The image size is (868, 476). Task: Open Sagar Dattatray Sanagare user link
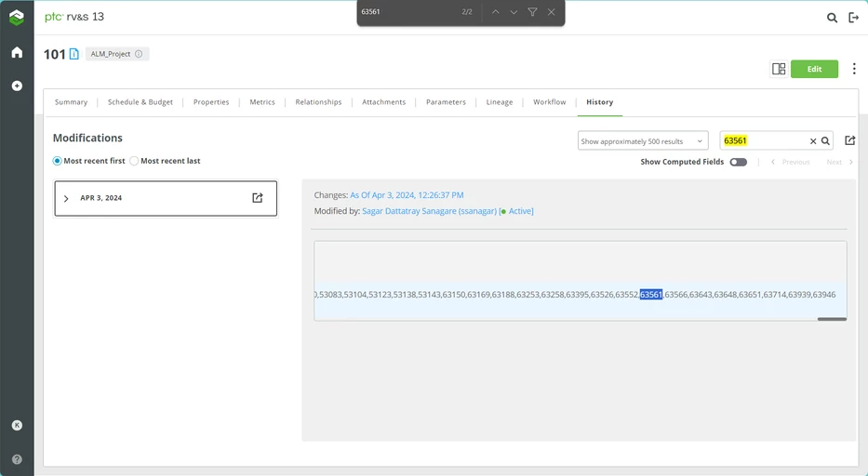(x=429, y=211)
